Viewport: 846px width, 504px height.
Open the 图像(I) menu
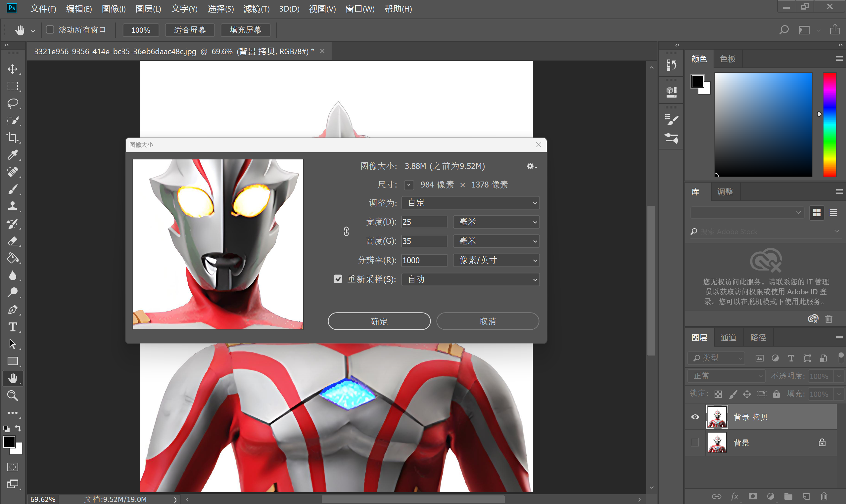114,9
